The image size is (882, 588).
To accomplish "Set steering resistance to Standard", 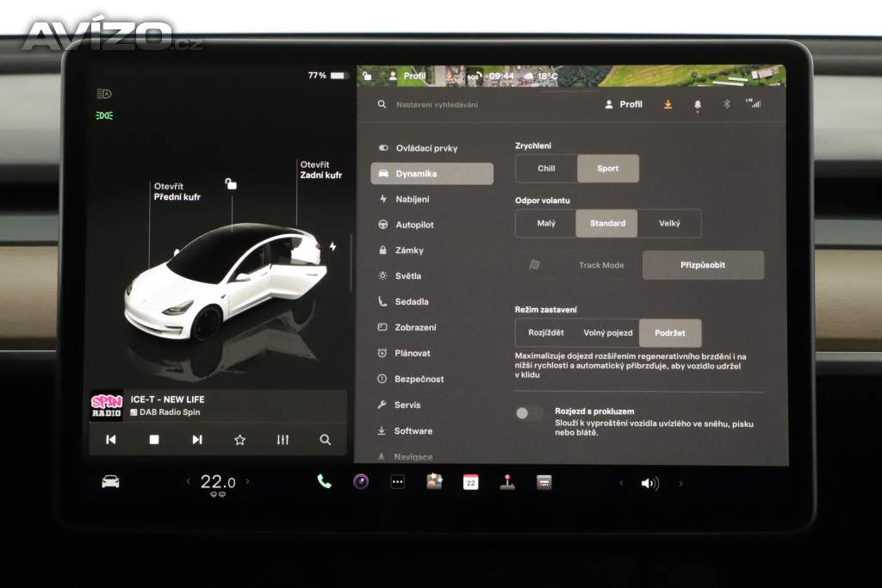I will (607, 223).
